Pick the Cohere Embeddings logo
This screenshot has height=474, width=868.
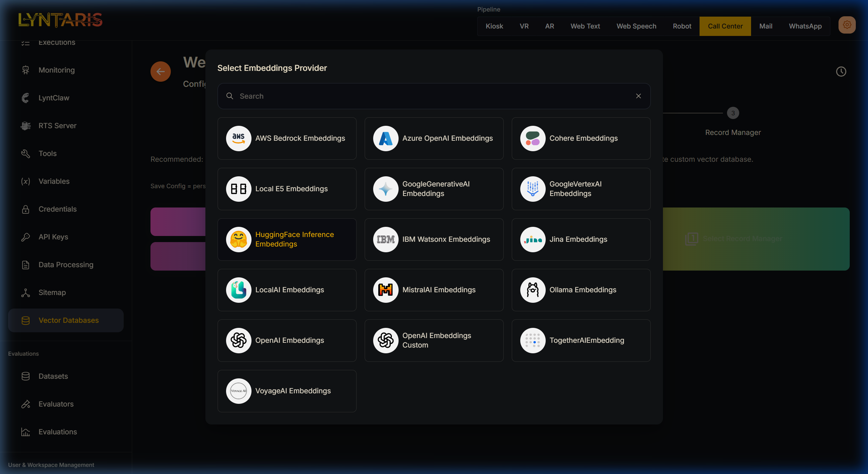[533, 138]
